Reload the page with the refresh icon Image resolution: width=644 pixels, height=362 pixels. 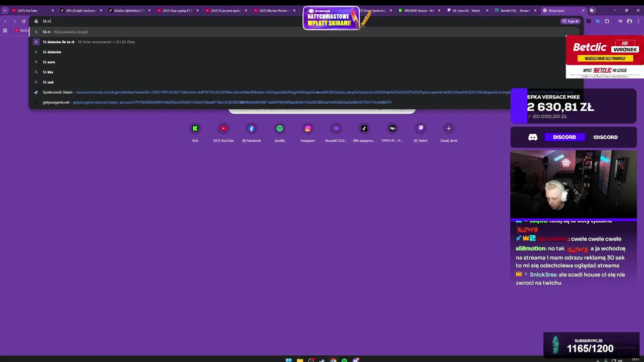(23, 21)
